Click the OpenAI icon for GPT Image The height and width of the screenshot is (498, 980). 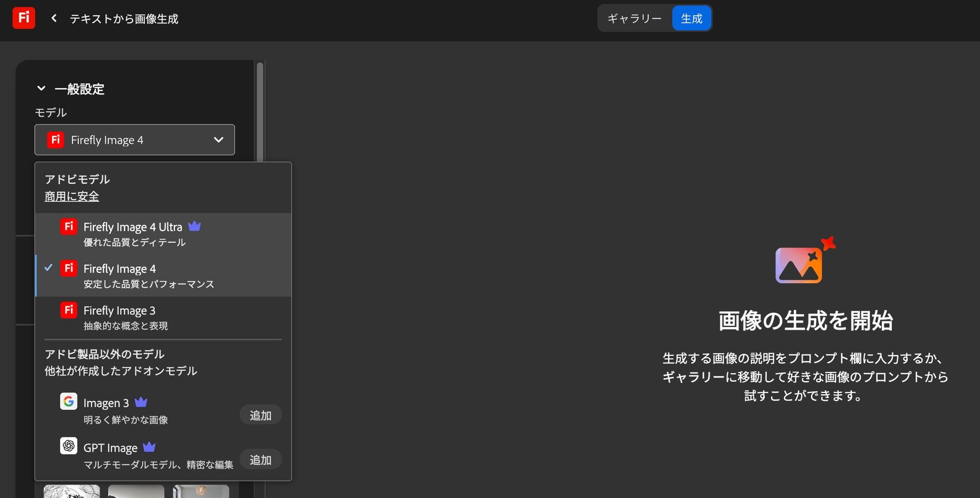(68, 446)
